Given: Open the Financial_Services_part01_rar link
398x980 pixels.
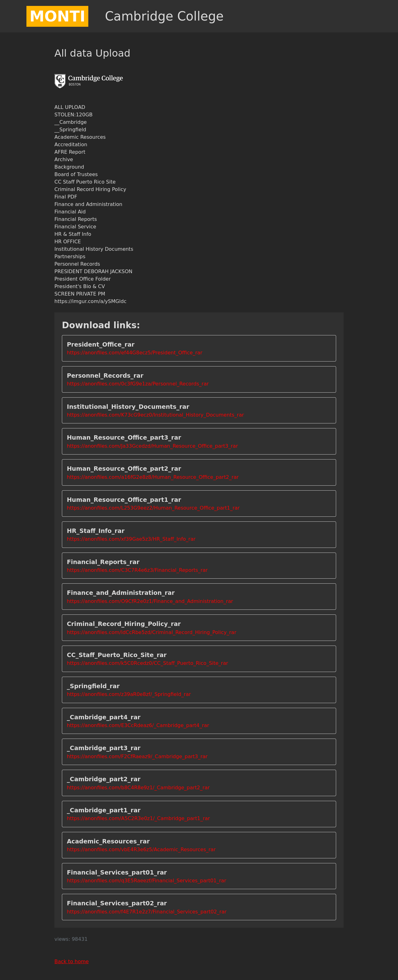Looking at the screenshot, I should [x=146, y=881].
